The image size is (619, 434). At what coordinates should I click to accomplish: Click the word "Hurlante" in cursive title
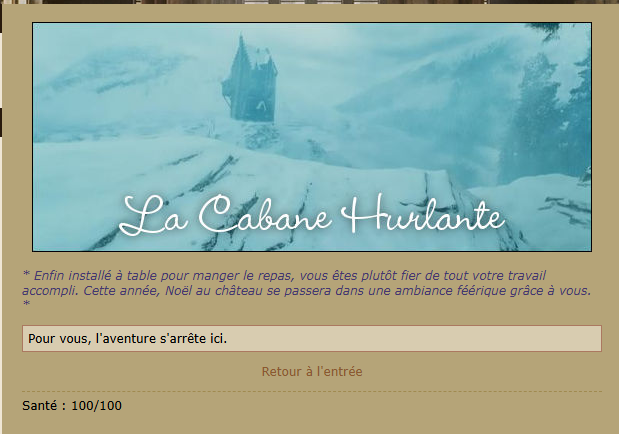424,214
